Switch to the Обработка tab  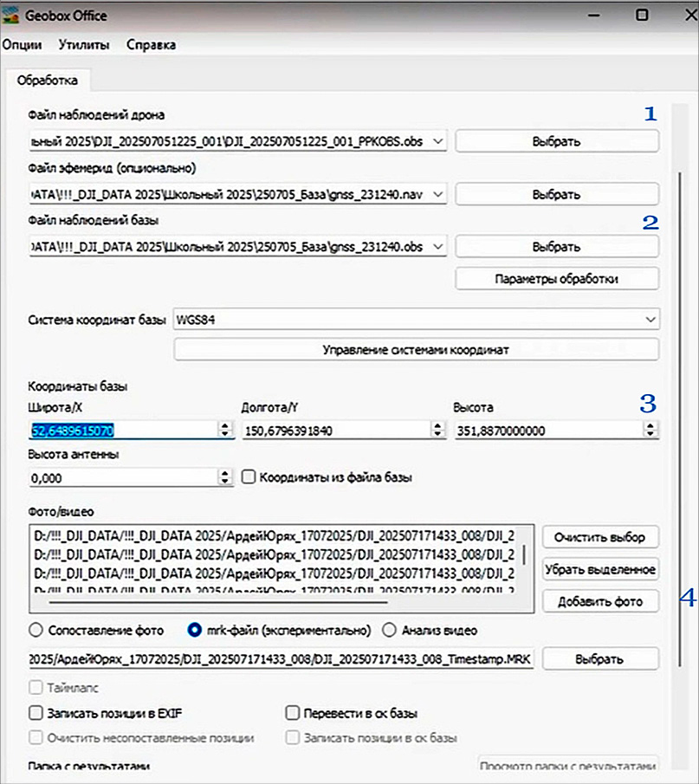(49, 81)
